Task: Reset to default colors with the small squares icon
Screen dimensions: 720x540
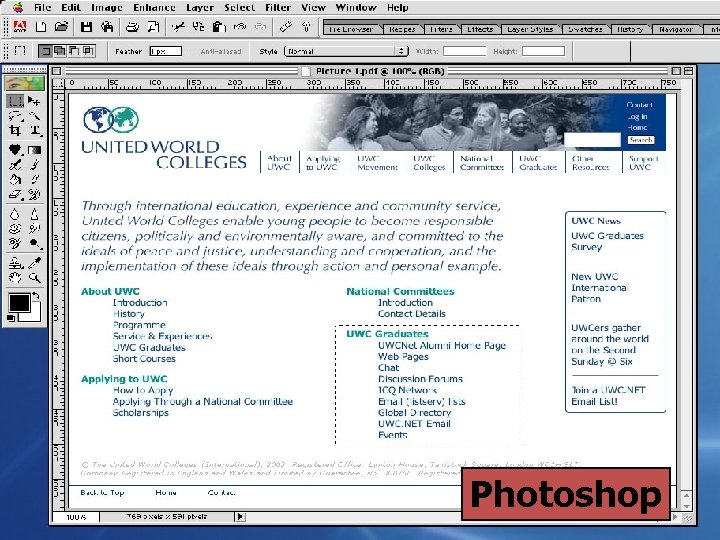Action: pyautogui.click(x=11, y=318)
